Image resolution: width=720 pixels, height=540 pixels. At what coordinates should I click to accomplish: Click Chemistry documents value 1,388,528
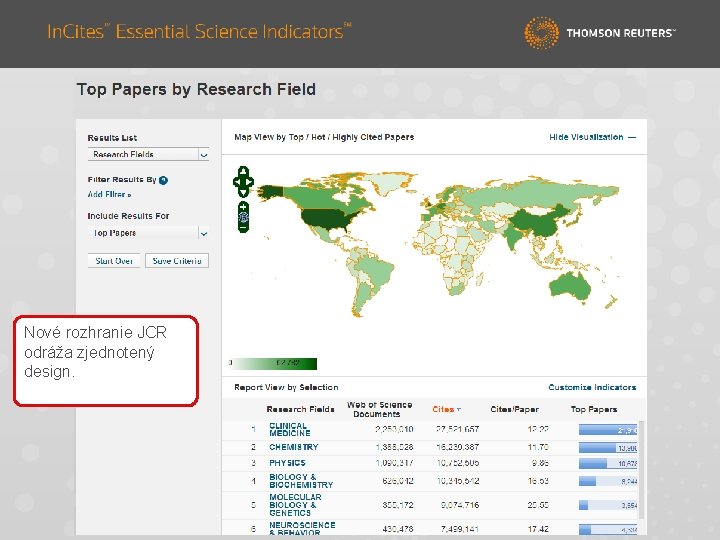click(394, 447)
